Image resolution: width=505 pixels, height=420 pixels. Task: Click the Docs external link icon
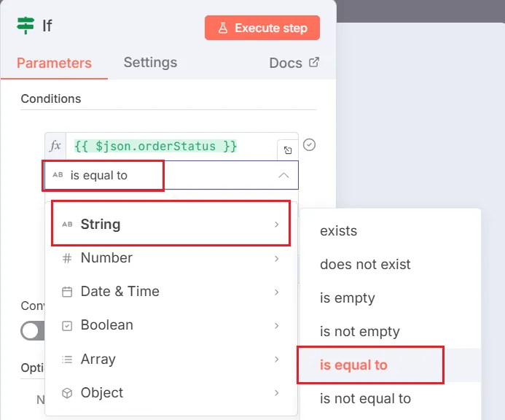(x=314, y=62)
